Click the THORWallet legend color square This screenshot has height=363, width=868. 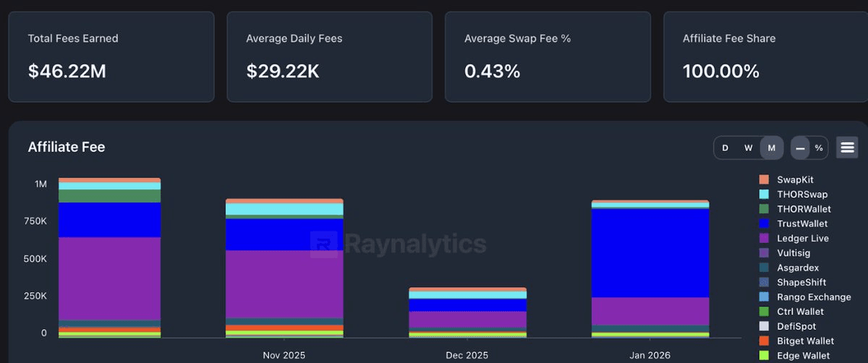click(x=764, y=209)
